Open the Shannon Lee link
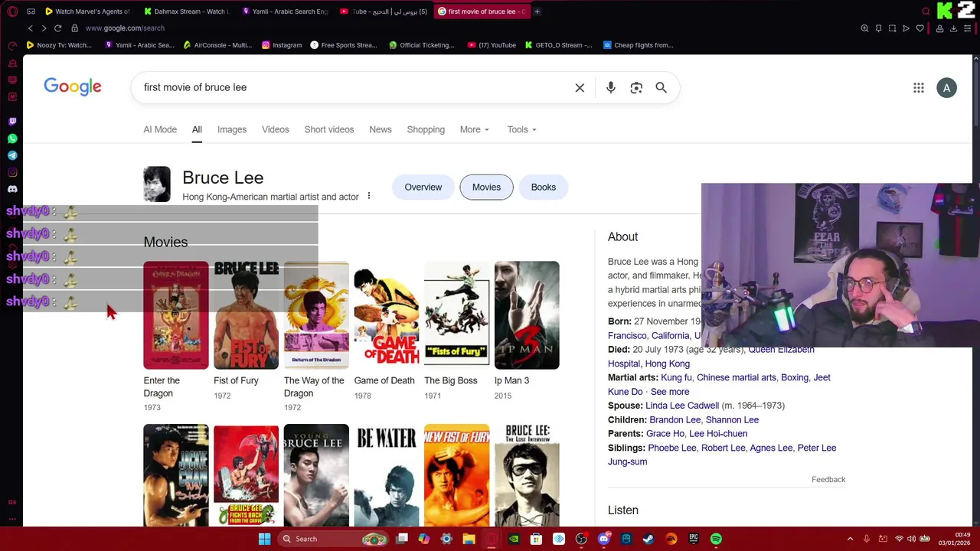Screen dimensions: 980x551 tap(732, 419)
